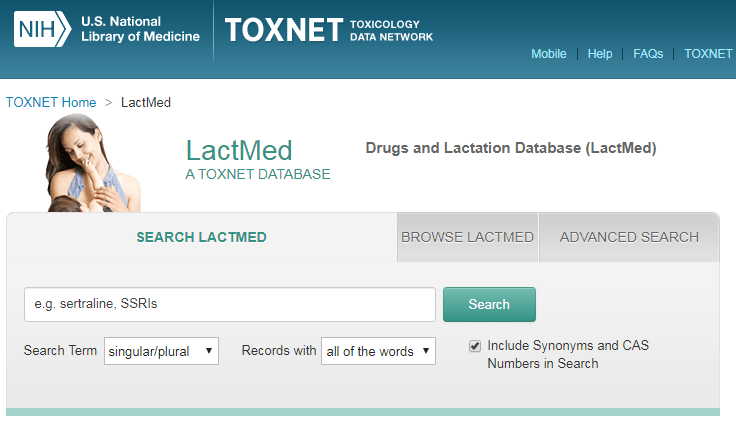Click the 'Records with' label
Screen dimensions: 736x425
(279, 351)
